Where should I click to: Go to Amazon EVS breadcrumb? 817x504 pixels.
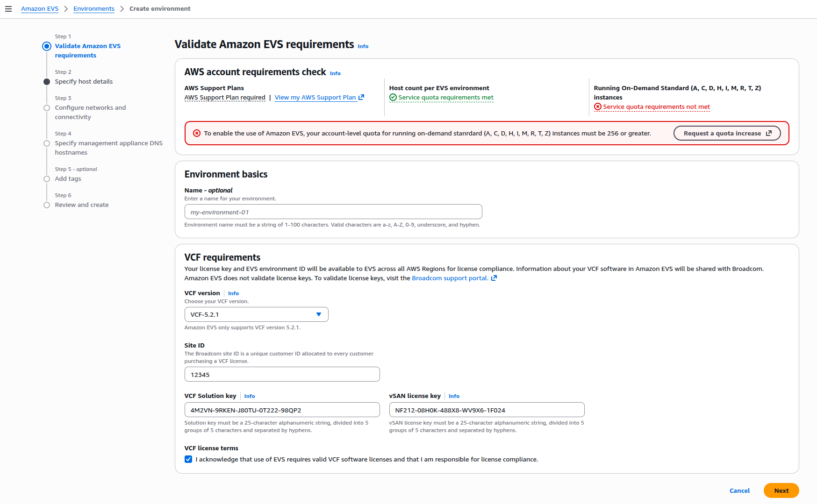click(x=40, y=8)
